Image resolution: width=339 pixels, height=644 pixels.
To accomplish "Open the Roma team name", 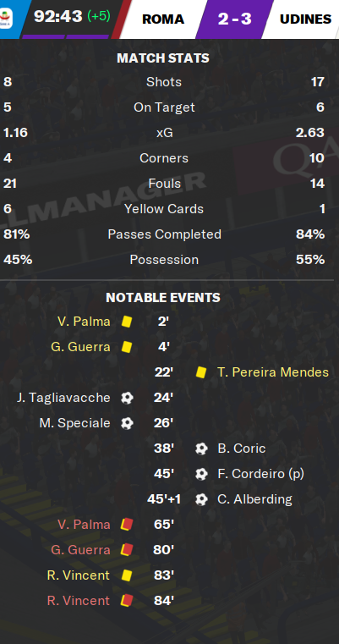I will [x=163, y=19].
